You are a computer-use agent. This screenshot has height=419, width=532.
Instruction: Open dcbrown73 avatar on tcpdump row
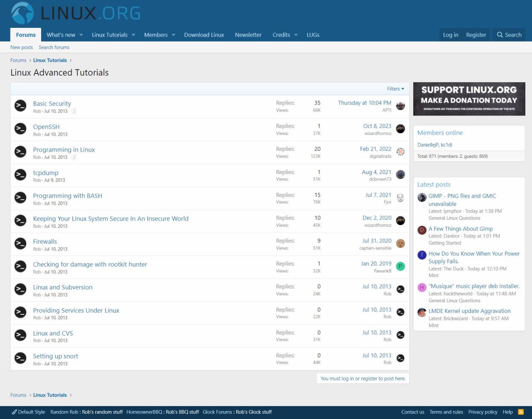click(x=401, y=174)
